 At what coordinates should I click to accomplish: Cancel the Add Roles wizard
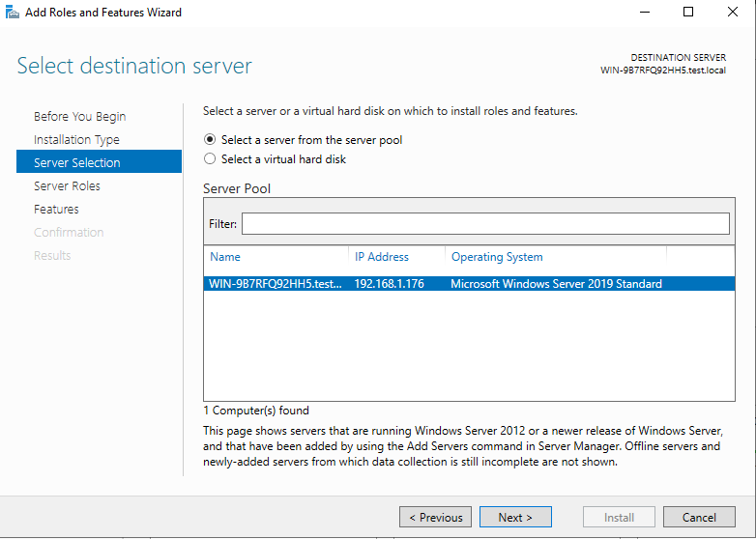699,518
